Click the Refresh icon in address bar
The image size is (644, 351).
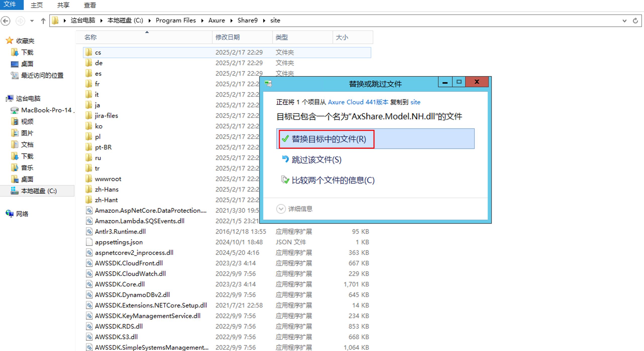point(635,21)
